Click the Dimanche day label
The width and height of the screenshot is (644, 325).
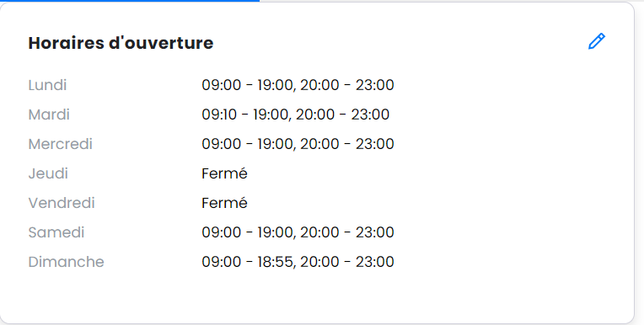coord(66,262)
